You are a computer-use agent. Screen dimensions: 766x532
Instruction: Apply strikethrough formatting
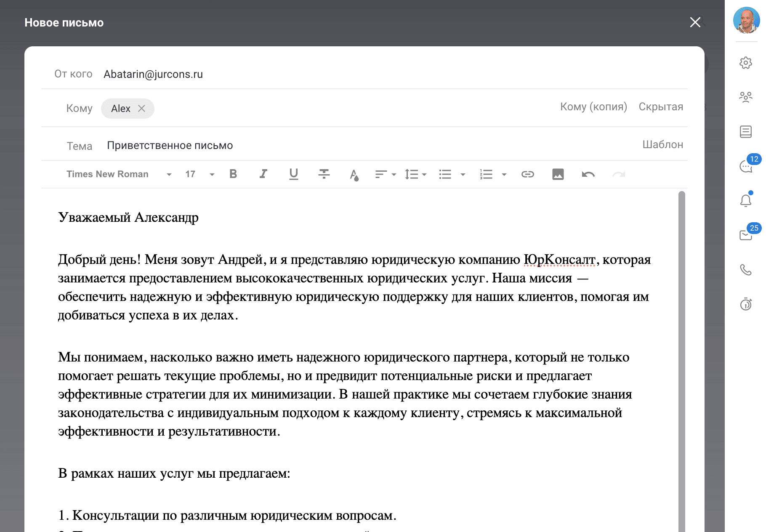point(324,174)
